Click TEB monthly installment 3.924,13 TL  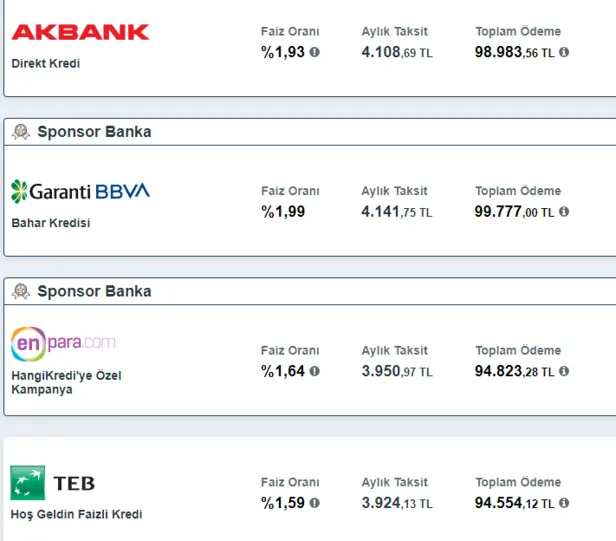(397, 503)
